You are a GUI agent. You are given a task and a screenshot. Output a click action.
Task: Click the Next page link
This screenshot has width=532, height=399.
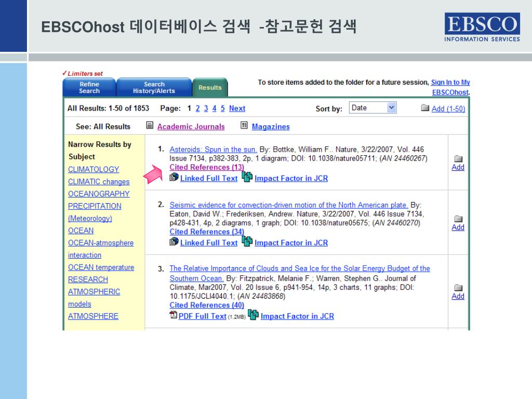[237, 109]
